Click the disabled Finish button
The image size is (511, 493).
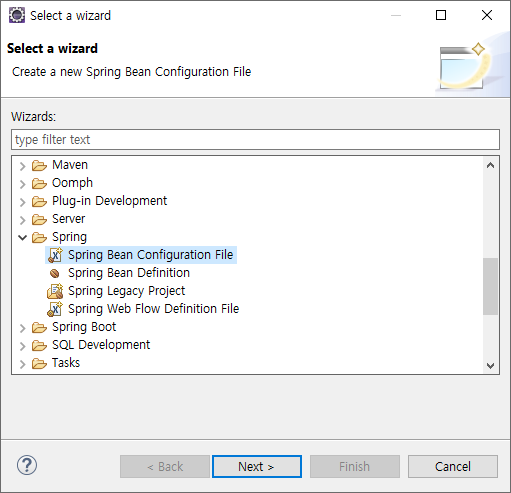[x=355, y=466]
